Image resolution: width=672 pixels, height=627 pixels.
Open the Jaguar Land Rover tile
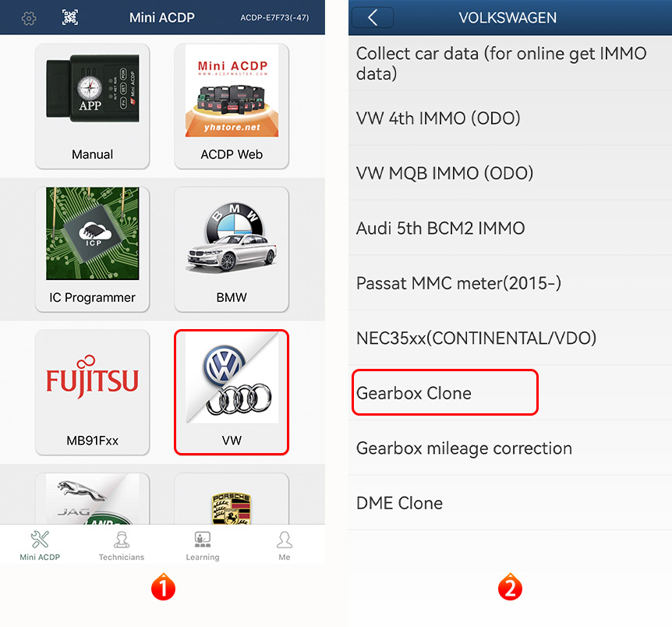pyautogui.click(x=92, y=499)
